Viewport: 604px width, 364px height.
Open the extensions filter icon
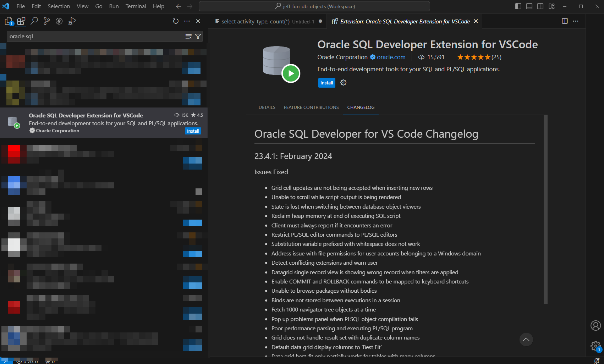pyautogui.click(x=198, y=37)
